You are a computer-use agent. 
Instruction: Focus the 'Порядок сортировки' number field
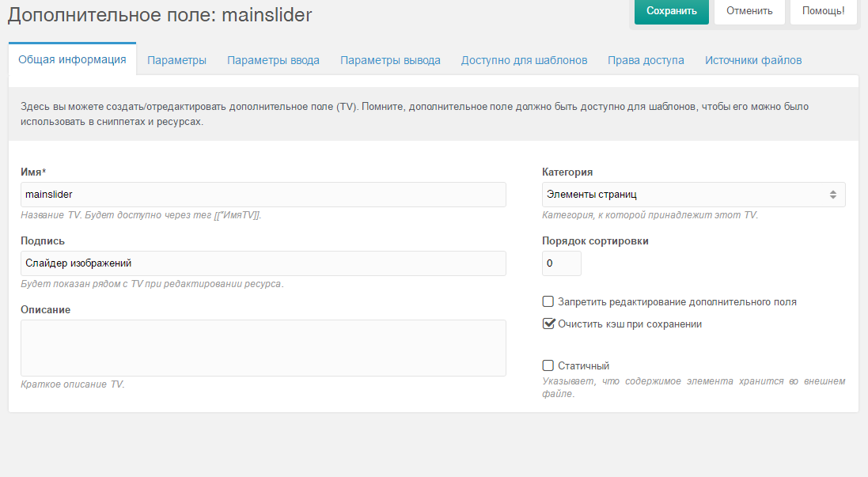point(561,263)
